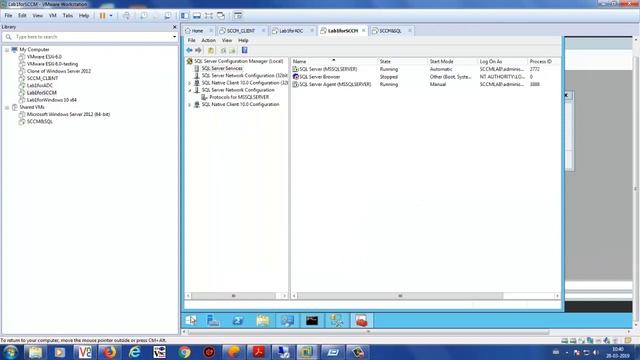Open the Command Prompt icon in guest taskbar
Image resolution: width=640 pixels, height=360 pixels.
click(312, 321)
